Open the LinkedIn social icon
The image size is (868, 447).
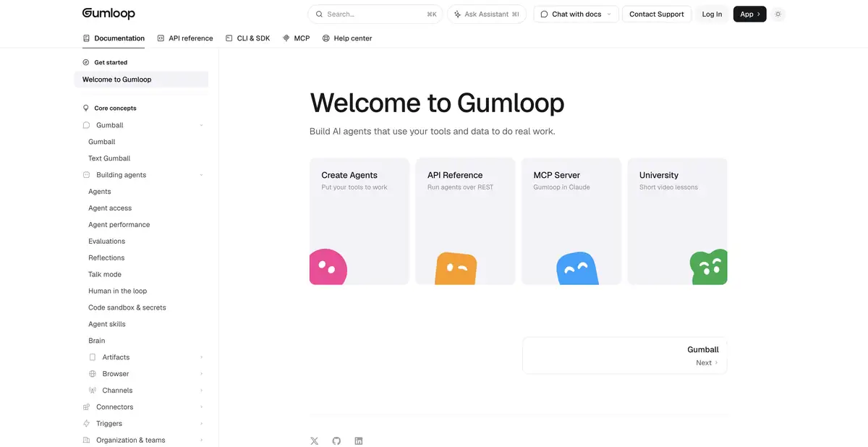pyautogui.click(x=359, y=440)
